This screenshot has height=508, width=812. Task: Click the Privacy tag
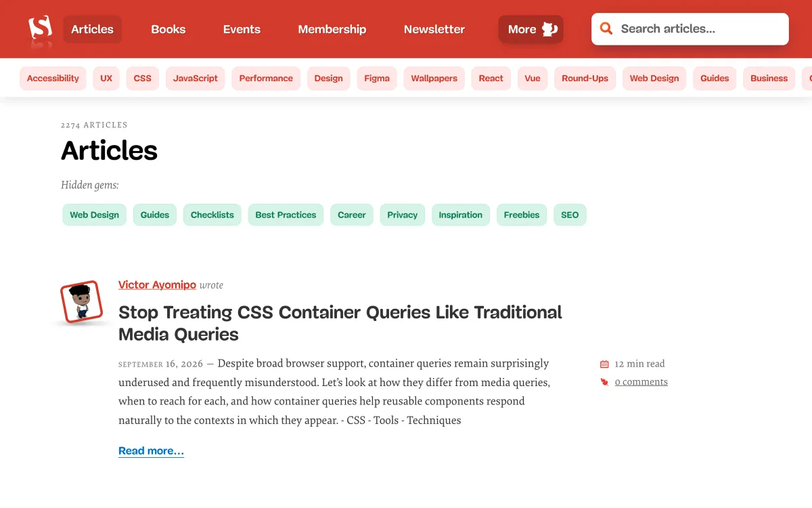coord(403,215)
